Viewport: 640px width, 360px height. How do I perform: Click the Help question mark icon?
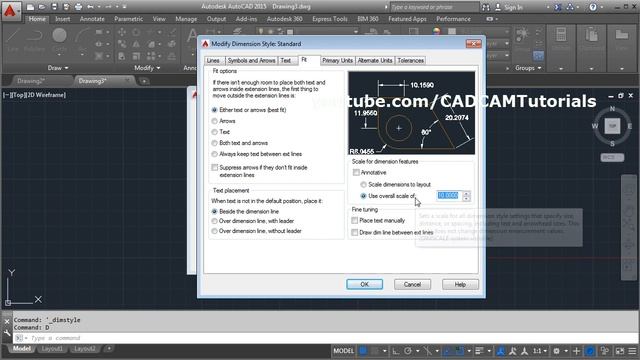tap(593, 7)
